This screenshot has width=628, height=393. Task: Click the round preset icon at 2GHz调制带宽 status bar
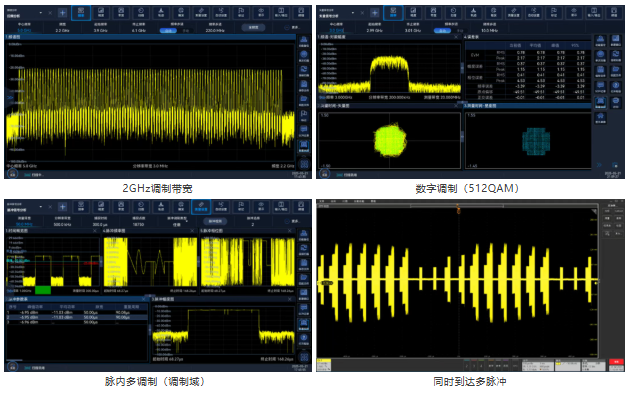pyautogui.click(x=13, y=174)
